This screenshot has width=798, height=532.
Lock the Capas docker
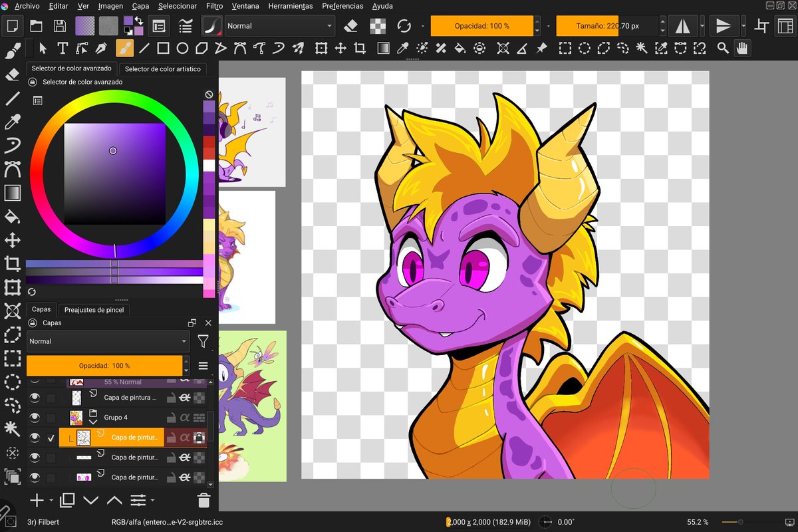[32, 323]
